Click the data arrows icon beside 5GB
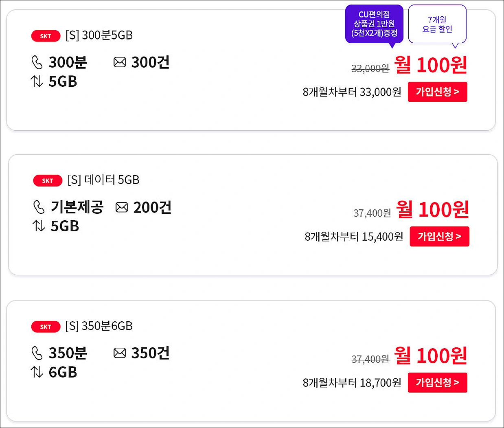504x428 pixels. [37, 81]
